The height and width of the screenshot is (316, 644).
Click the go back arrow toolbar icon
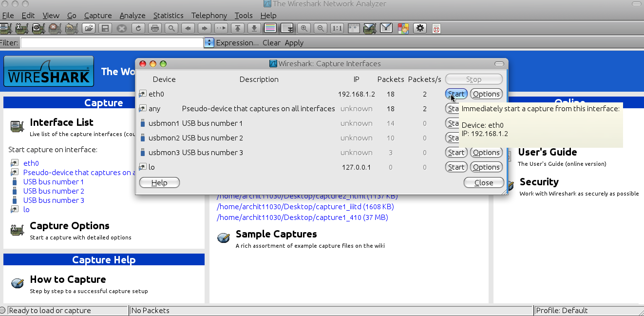189,28
